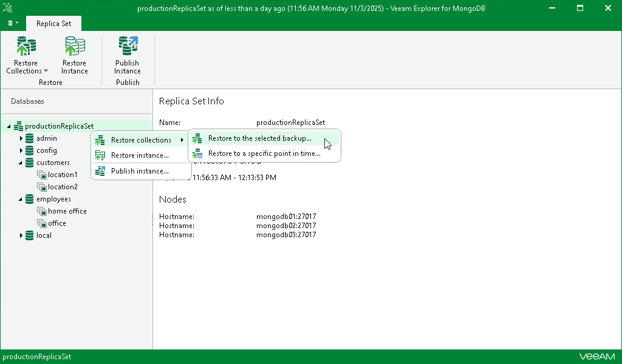Switch to the Replica Set ribbon tab
This screenshot has height=364, width=622.
pyautogui.click(x=53, y=23)
